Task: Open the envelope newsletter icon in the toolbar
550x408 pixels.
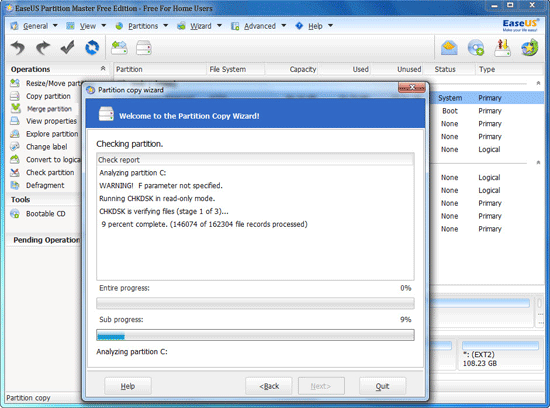Action: 449,48
